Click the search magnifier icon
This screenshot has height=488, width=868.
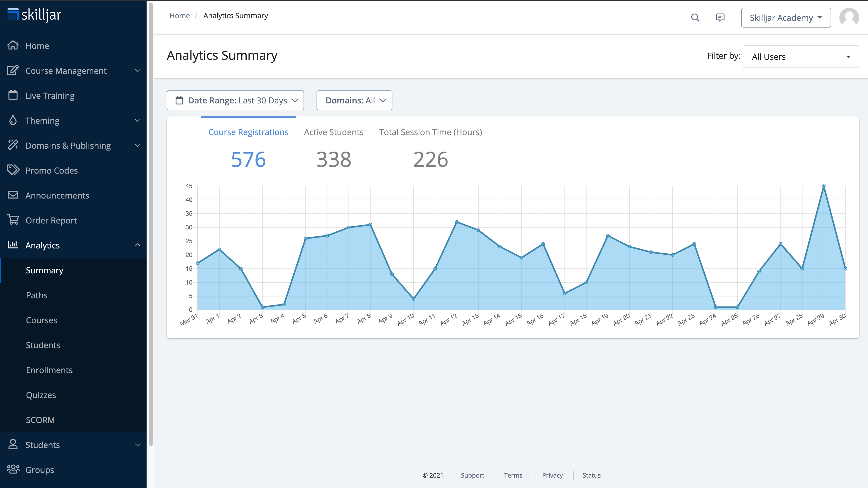695,17
